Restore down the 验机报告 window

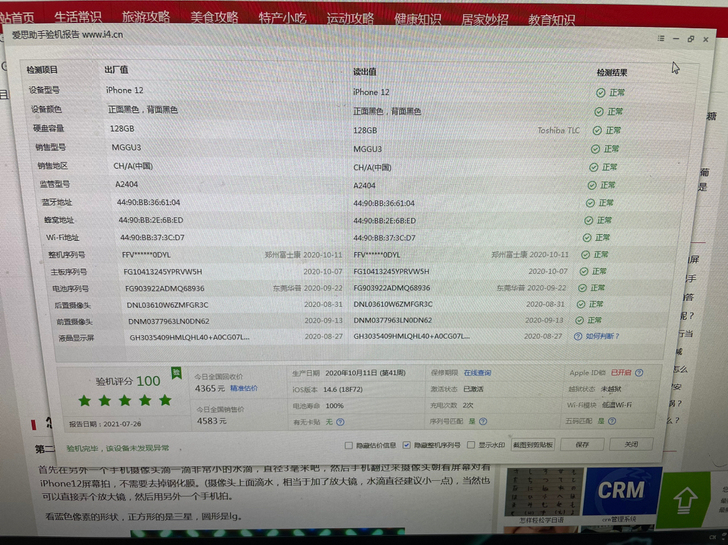click(691, 39)
